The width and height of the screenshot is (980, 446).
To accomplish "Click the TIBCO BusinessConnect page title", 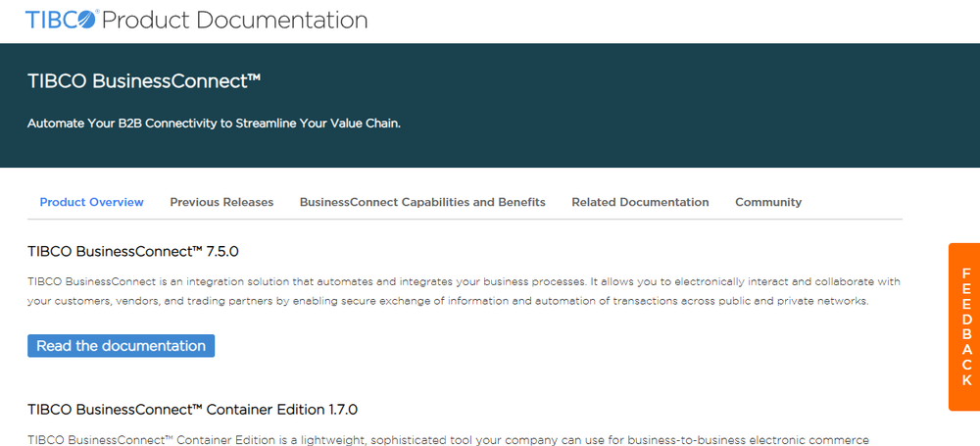I will [x=144, y=81].
